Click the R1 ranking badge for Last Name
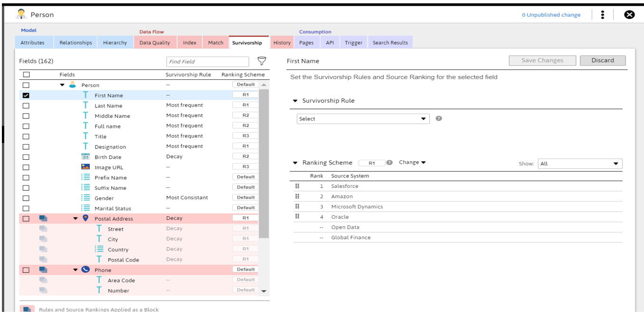Screen dimensions: 644x320 click(x=246, y=105)
